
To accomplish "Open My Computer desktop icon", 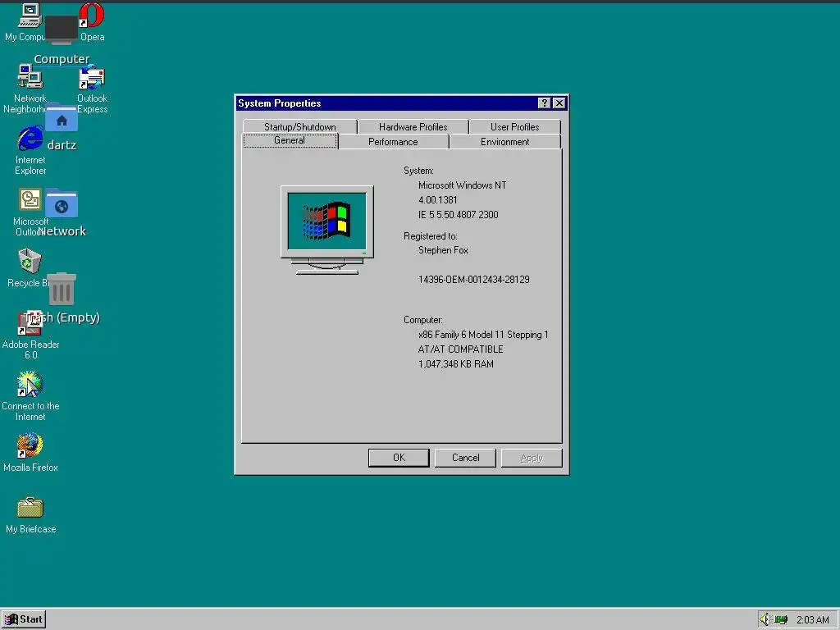I will click(30, 16).
